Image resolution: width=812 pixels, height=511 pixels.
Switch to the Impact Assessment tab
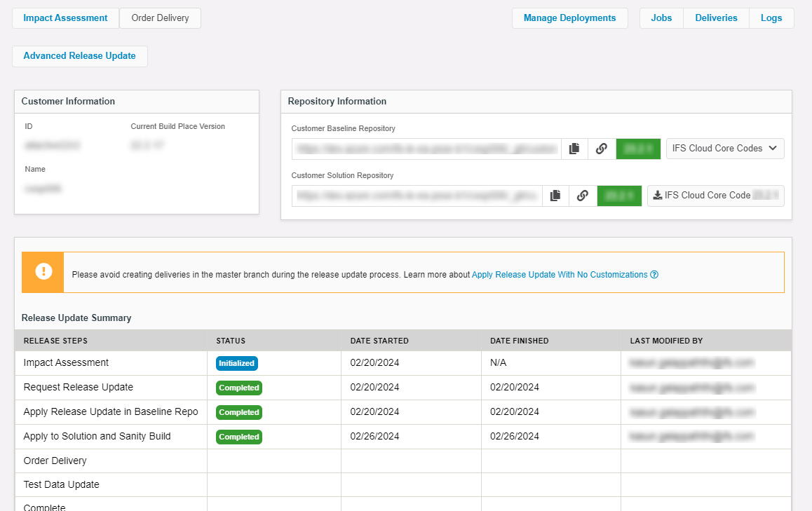pyautogui.click(x=65, y=18)
